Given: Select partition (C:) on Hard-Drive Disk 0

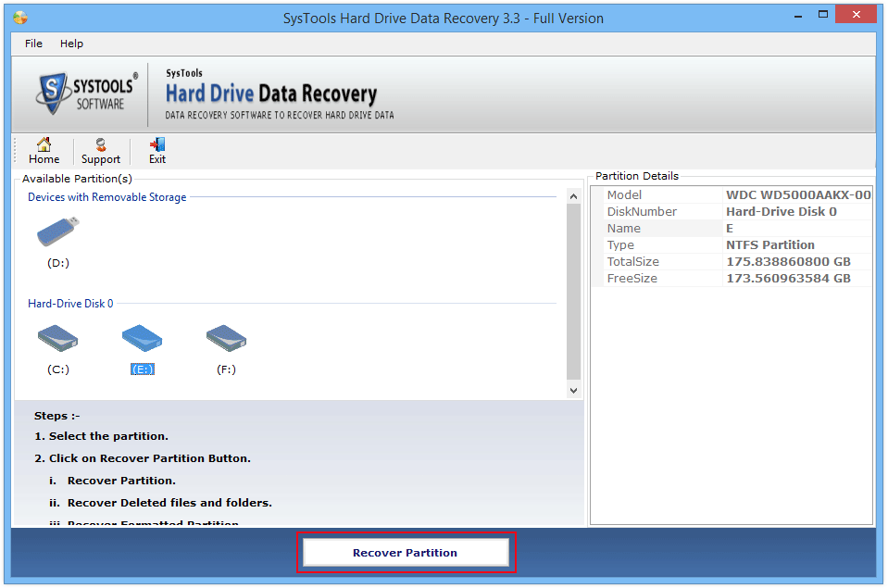Looking at the screenshot, I should pyautogui.click(x=57, y=338).
